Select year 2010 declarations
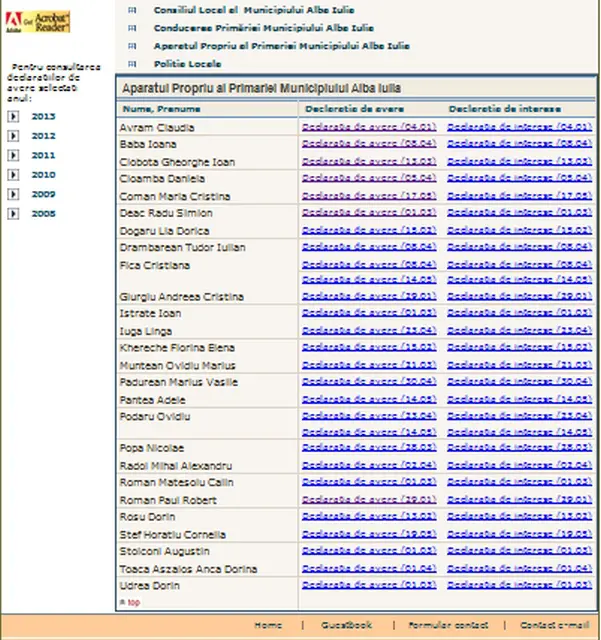This screenshot has width=601, height=640. pyautogui.click(x=43, y=175)
